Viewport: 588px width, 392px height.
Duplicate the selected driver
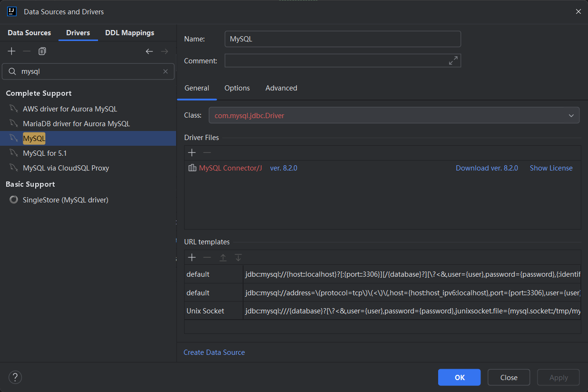(42, 51)
